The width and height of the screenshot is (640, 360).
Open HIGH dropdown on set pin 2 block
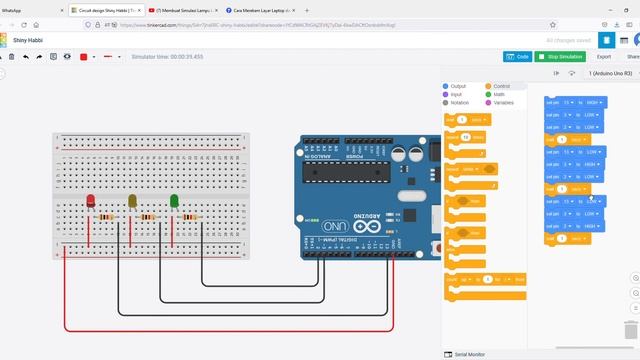(592, 226)
